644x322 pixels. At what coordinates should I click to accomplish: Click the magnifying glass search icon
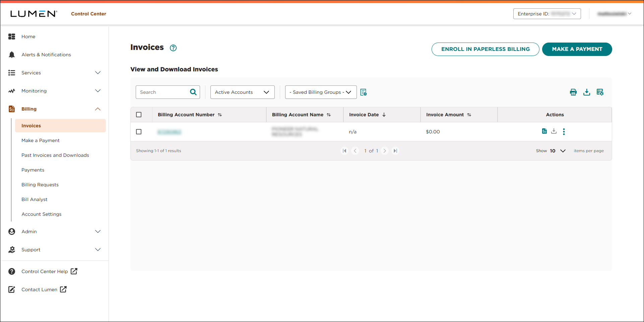(193, 92)
